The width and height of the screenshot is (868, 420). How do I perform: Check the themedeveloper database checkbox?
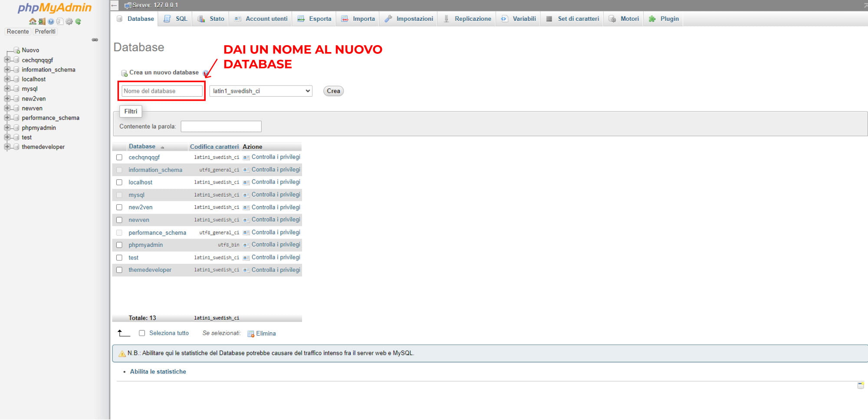point(119,270)
